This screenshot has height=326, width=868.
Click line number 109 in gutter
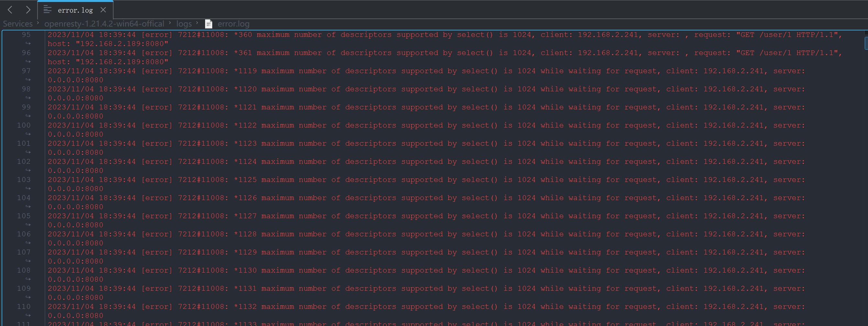point(24,288)
